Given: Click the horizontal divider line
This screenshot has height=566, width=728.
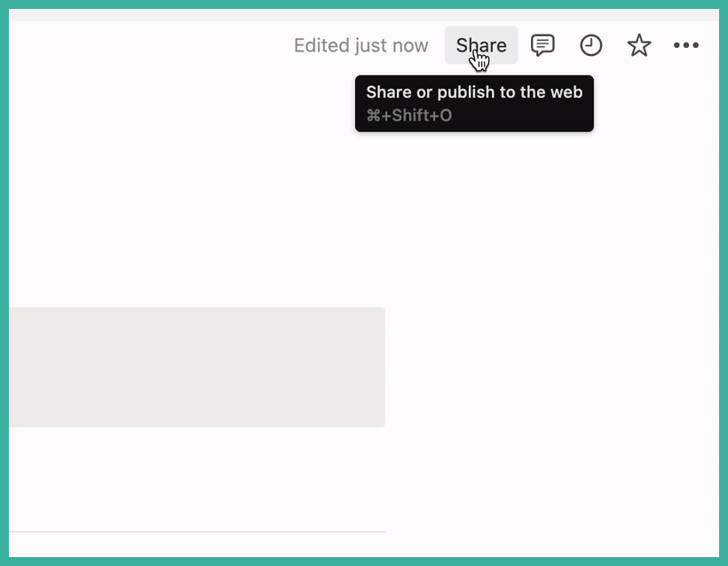Looking at the screenshot, I should click(x=197, y=531).
